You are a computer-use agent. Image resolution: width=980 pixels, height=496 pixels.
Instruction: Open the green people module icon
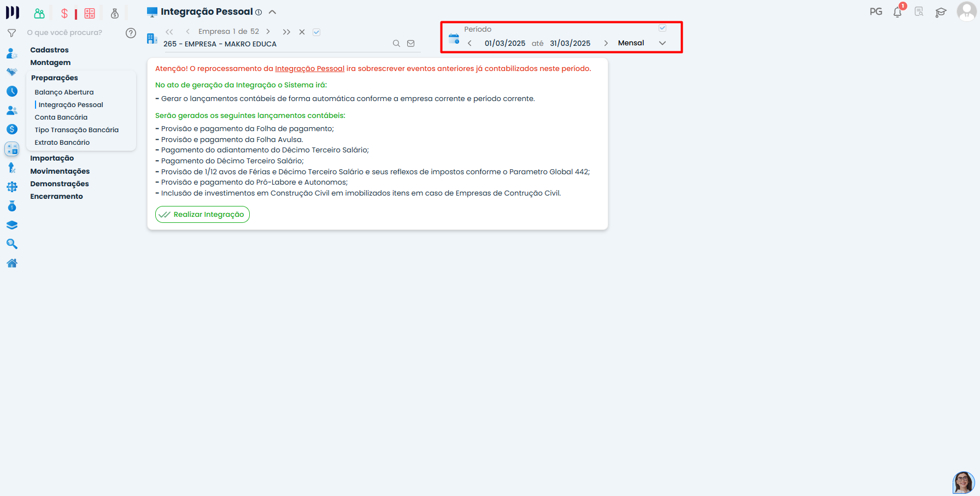pos(39,13)
